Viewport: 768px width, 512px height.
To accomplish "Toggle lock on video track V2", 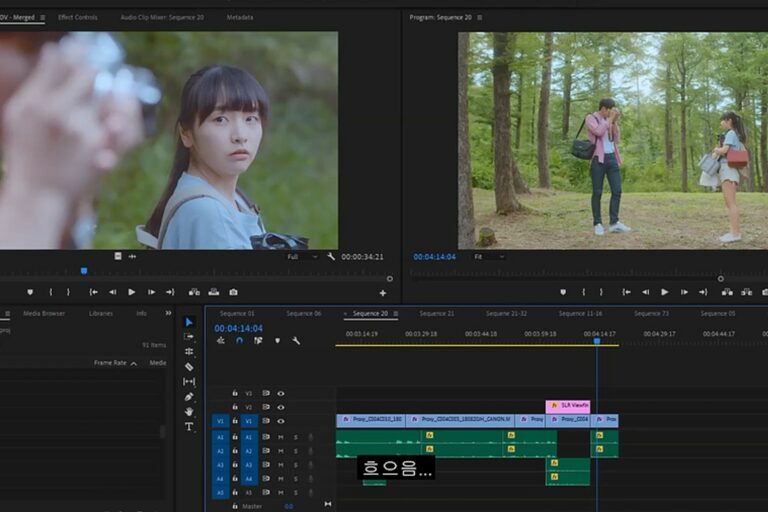I will [235, 407].
